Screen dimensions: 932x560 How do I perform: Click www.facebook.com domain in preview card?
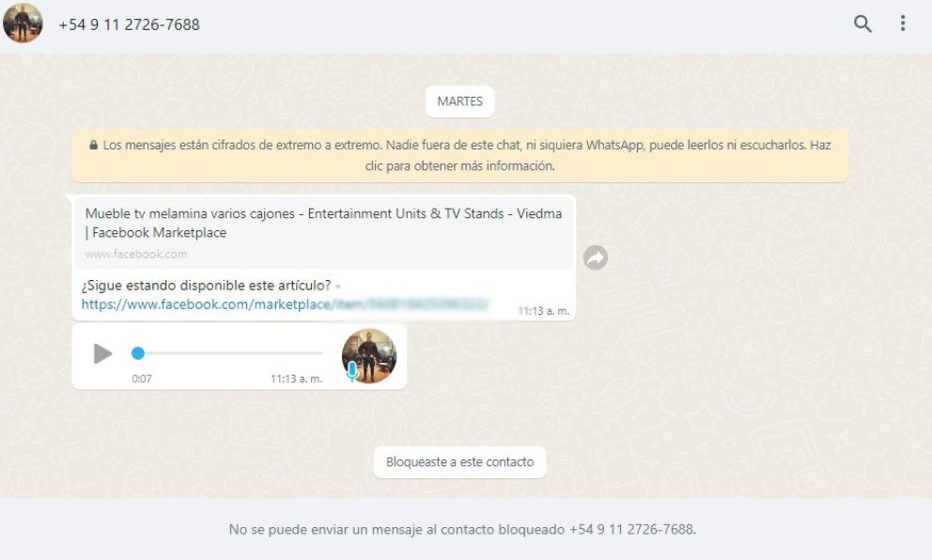135,255
